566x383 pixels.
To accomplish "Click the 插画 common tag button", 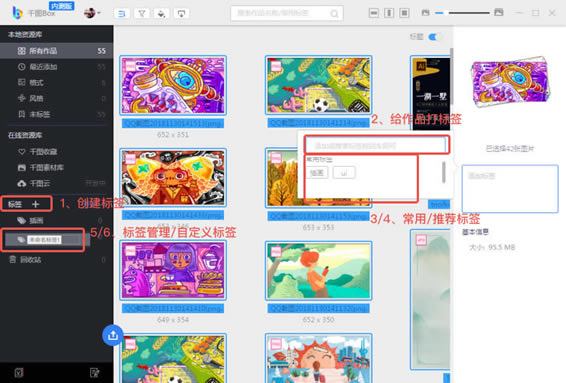I will click(x=317, y=173).
